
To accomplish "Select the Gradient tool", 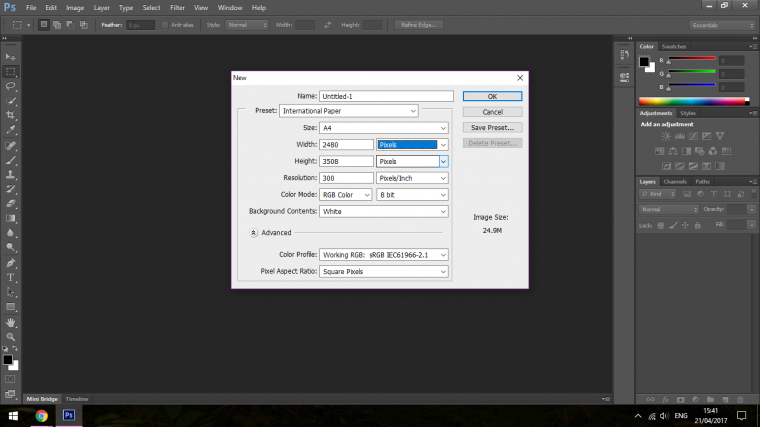I will [x=11, y=218].
